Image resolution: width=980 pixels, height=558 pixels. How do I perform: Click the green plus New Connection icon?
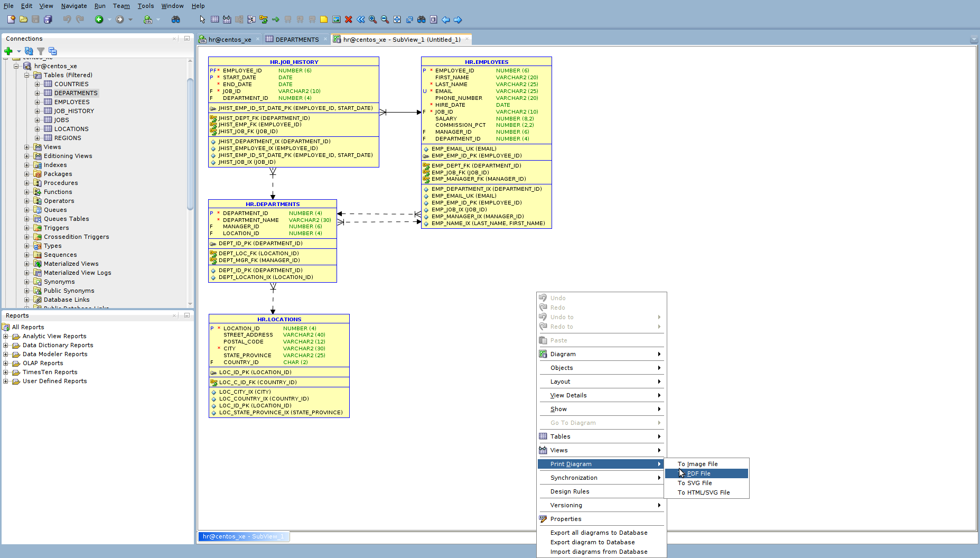[8, 51]
